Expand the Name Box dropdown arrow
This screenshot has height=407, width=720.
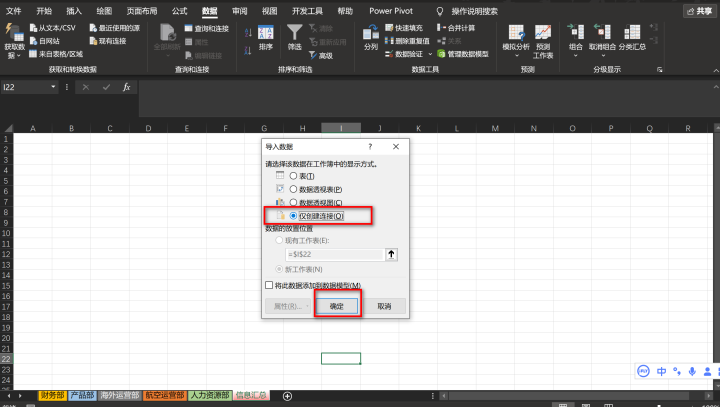point(53,87)
